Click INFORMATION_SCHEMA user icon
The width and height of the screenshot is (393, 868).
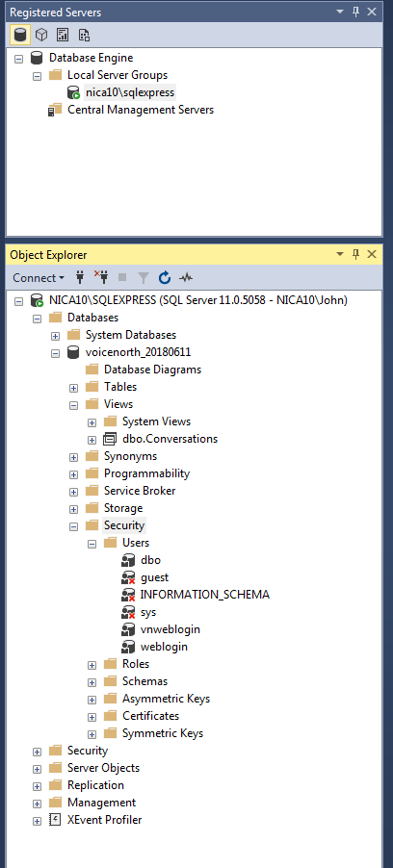coord(128,595)
